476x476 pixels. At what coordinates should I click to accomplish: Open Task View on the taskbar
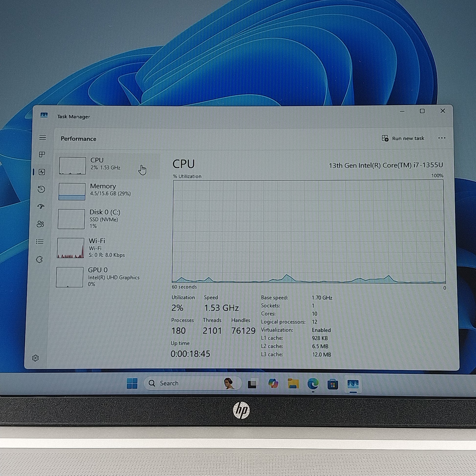pos(252,384)
